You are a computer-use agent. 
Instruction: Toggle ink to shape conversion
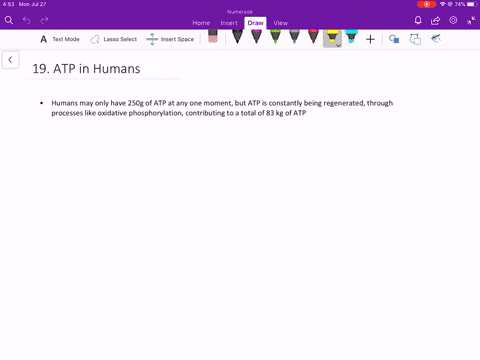coord(415,39)
